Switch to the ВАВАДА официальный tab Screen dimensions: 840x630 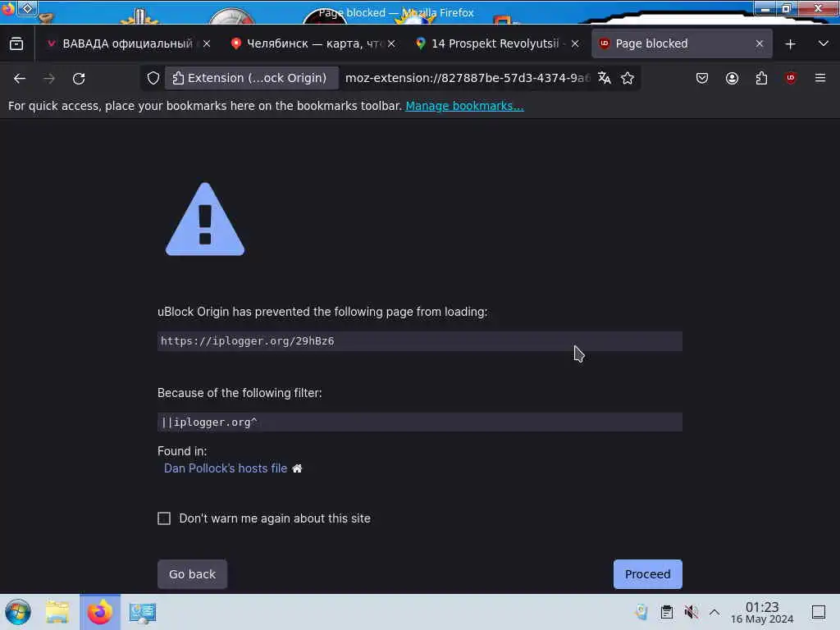[127, 43]
